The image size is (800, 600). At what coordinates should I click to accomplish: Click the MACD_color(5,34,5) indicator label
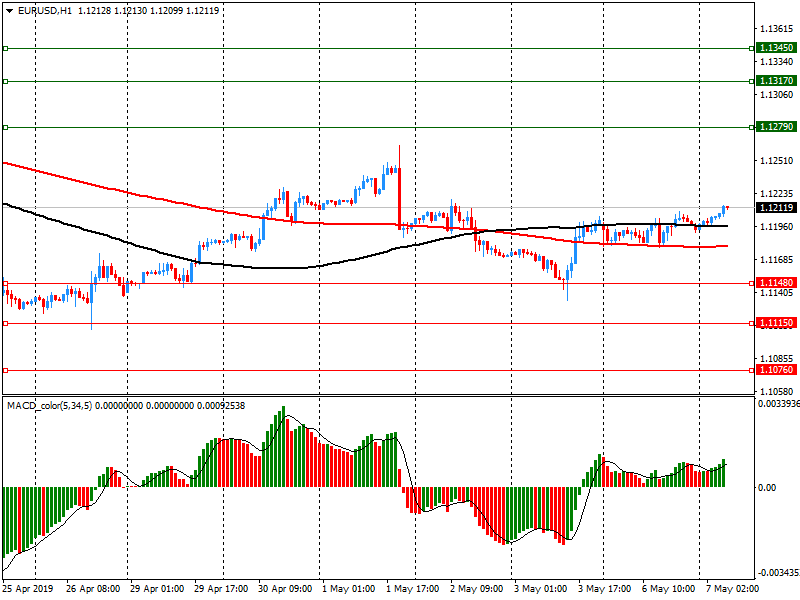click(x=49, y=406)
